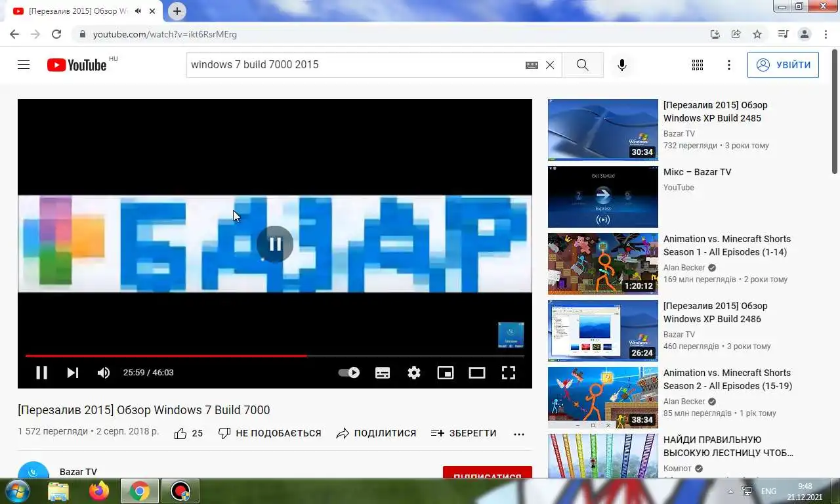This screenshot has height=504, width=840.
Task: Clear the search query with X
Action: tap(550, 65)
